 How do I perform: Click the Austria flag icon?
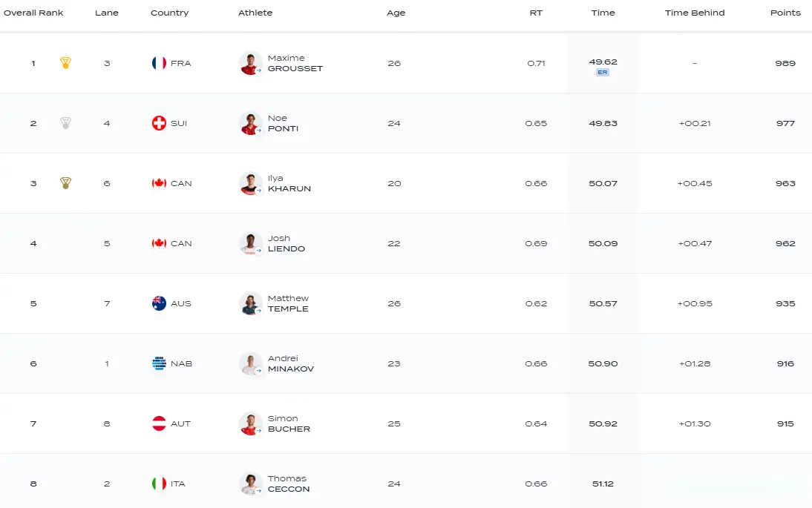point(159,423)
